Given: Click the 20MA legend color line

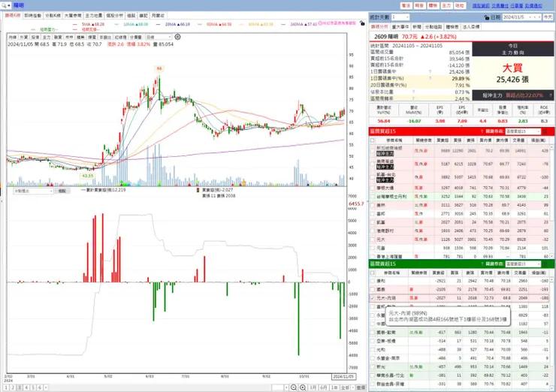Looking at the screenshot, I should tap(158, 25).
